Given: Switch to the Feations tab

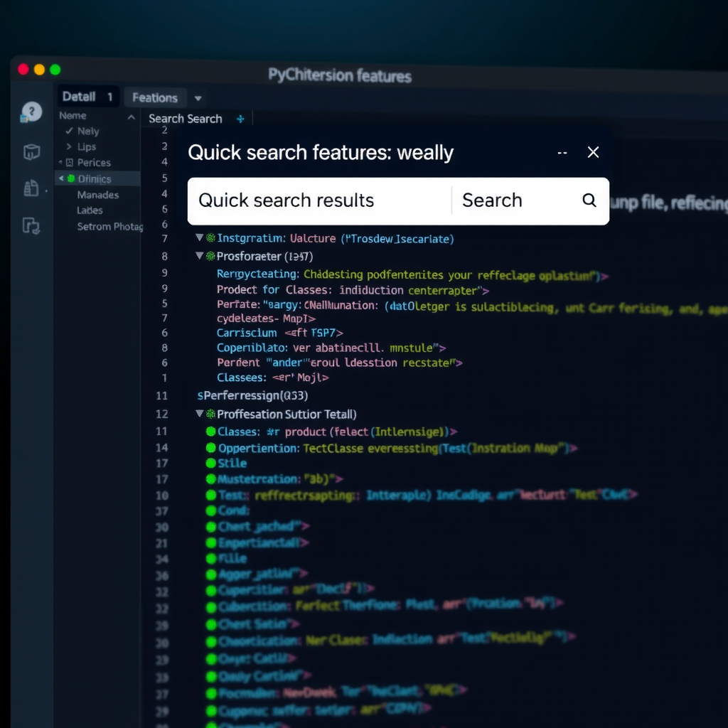Looking at the screenshot, I should 155,97.
